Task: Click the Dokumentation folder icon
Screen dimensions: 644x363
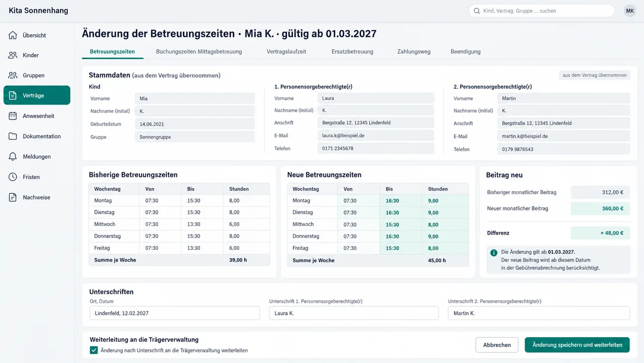Action: coord(13,136)
